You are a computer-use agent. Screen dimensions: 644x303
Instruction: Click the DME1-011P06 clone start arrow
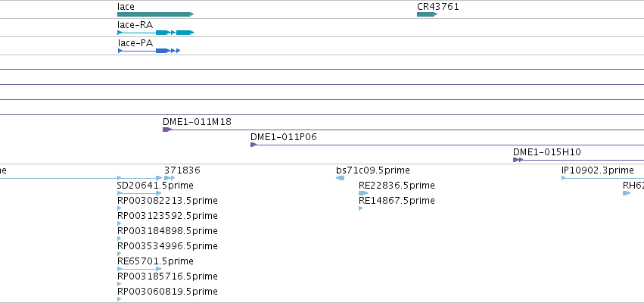coord(254,145)
